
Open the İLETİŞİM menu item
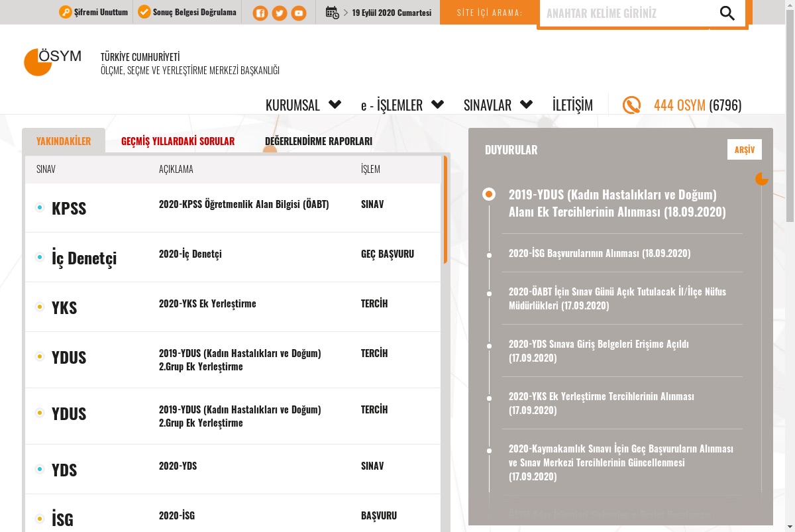coord(572,105)
